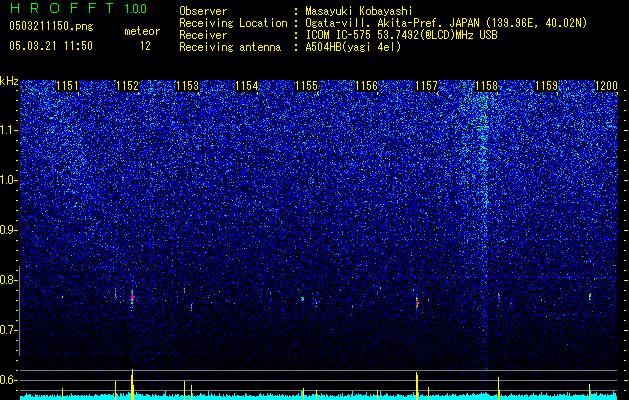Click the brightest red meteor echo after 1152
This screenshot has height=400, width=629.
(x=132, y=298)
